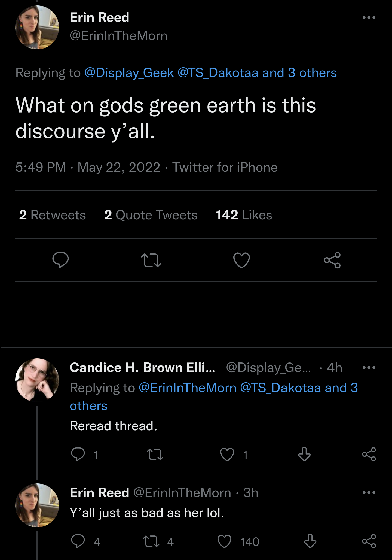The image size is (392, 560).
Task: Reply to the "Reread thread." tweet
Action: (78, 454)
